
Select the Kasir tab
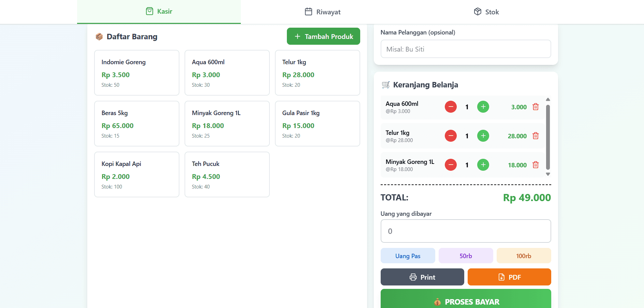pos(159,12)
